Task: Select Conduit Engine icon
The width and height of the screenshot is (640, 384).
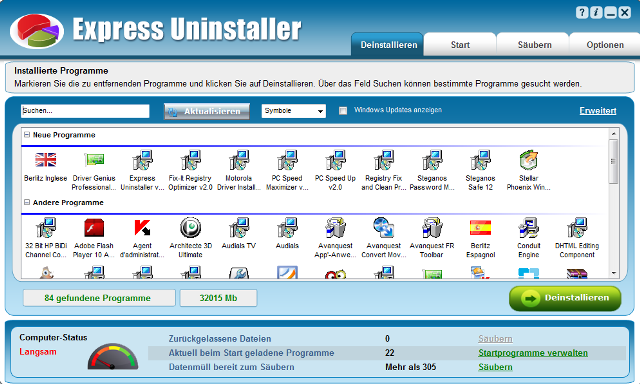Action: pyautogui.click(x=529, y=228)
